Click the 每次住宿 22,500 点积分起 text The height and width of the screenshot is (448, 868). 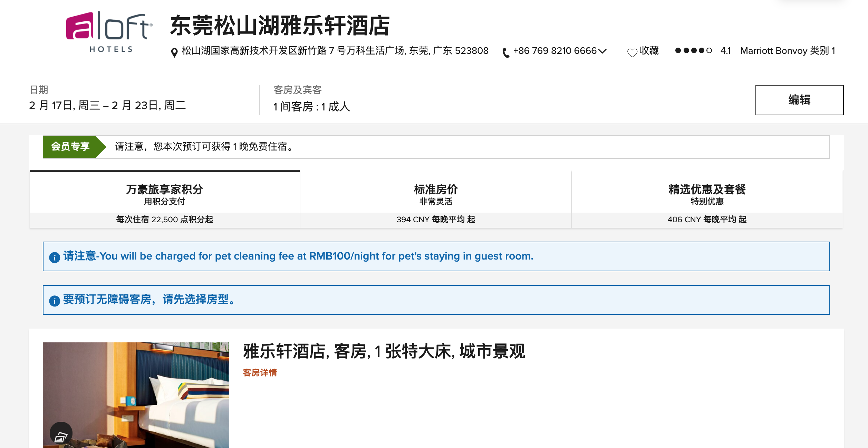[165, 220]
